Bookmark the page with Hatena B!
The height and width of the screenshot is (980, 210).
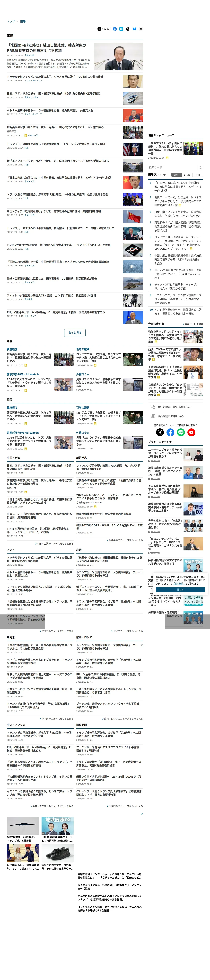tap(121, 29)
